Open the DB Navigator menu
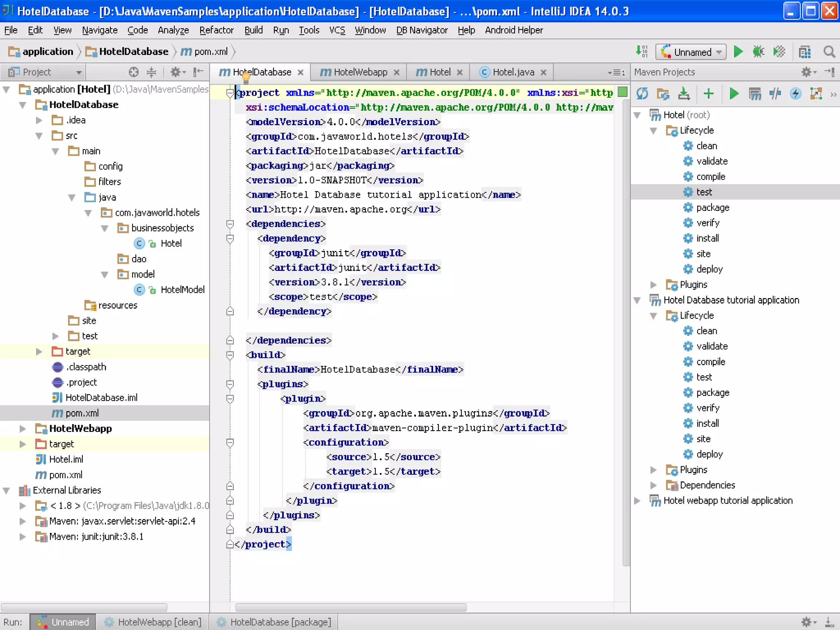The image size is (840, 630). click(x=422, y=30)
